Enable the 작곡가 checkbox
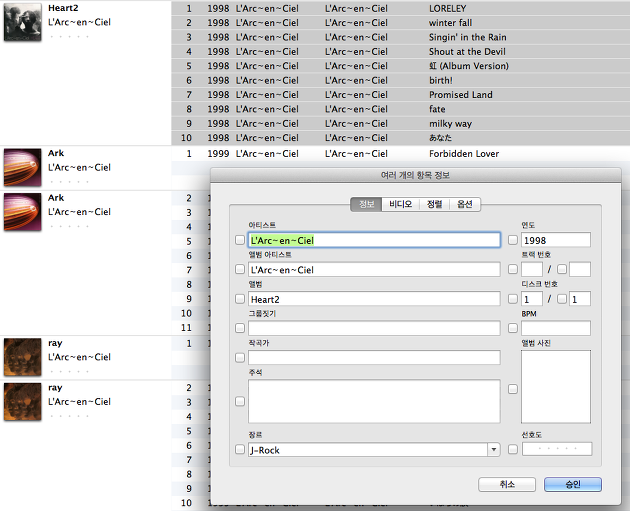 (x=240, y=358)
